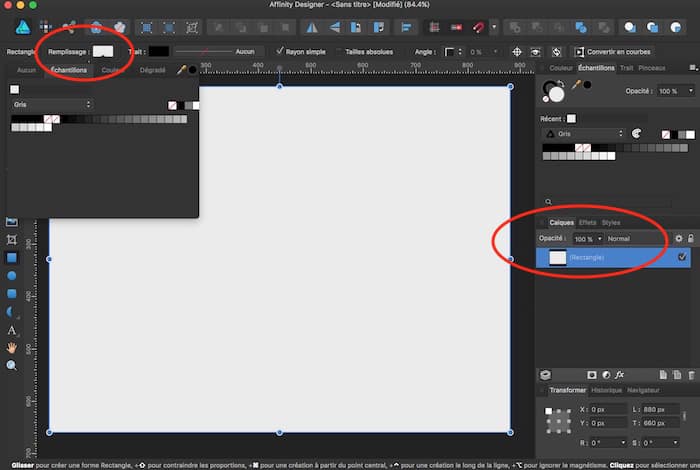Open the Gris dropdown in Échantillons panel

point(583,133)
